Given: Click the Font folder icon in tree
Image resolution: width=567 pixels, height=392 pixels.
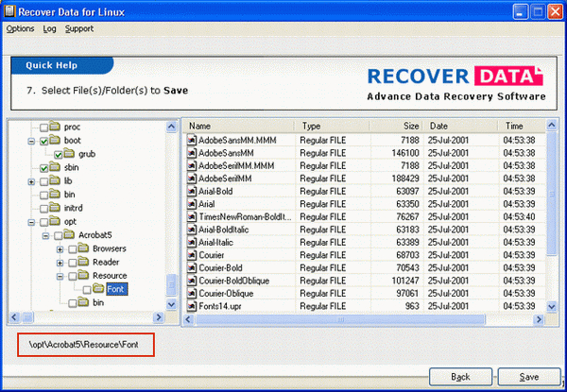Looking at the screenshot, I should [99, 289].
